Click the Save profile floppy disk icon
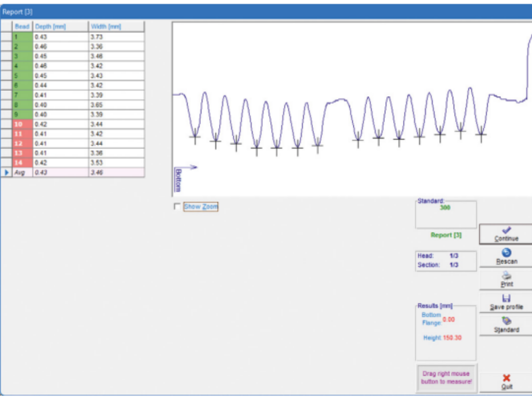 tap(507, 298)
